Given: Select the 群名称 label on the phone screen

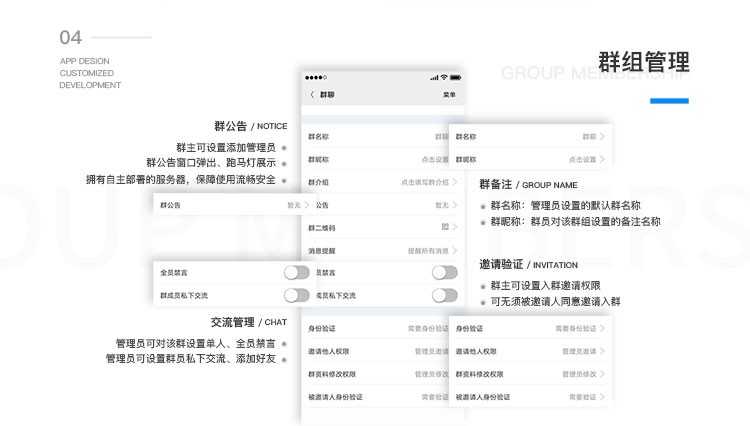Looking at the screenshot, I should 318,137.
